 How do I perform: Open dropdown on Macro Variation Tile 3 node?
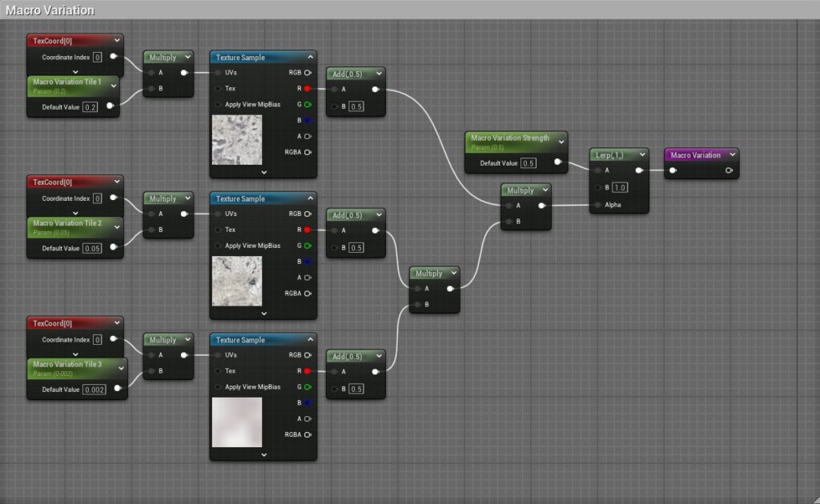pyautogui.click(x=122, y=368)
